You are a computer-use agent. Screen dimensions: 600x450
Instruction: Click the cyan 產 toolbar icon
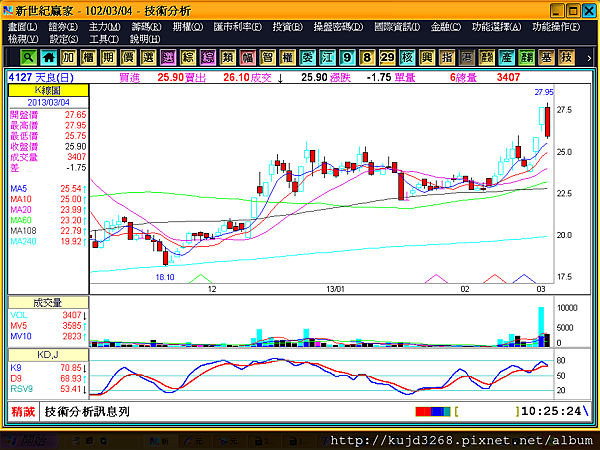click(506, 57)
